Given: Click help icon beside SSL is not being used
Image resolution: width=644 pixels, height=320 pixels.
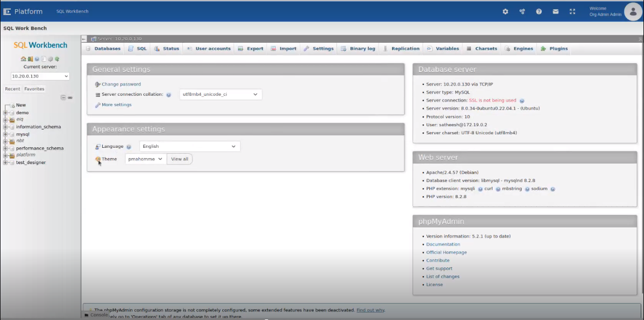Looking at the screenshot, I should (522, 100).
